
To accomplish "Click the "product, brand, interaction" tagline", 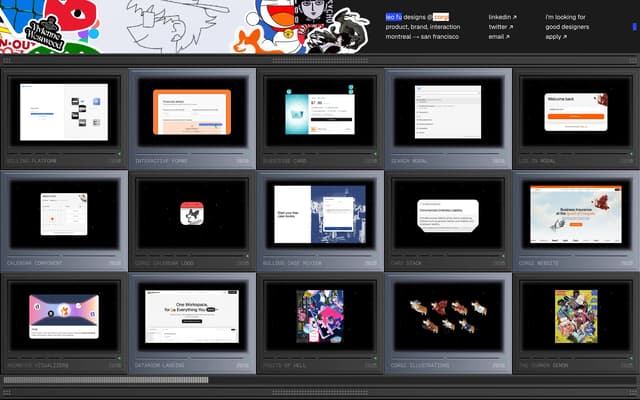I will click(423, 27).
